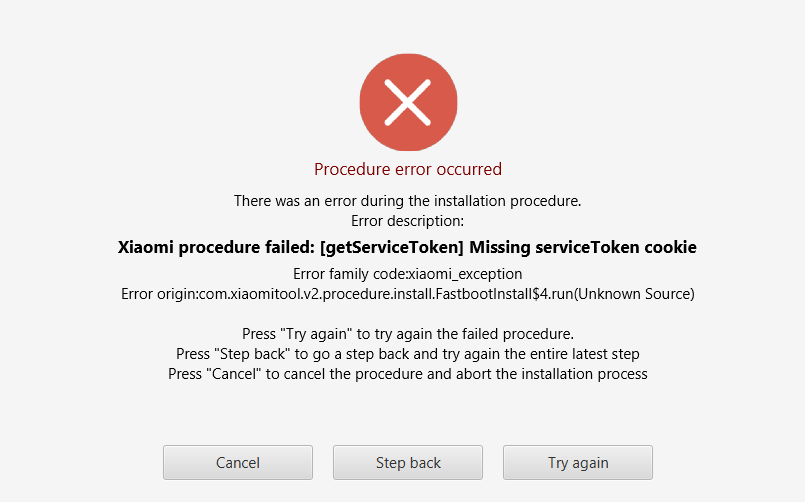Retry with the Try again button
Image resolution: width=805 pixels, height=502 pixels.
578,462
